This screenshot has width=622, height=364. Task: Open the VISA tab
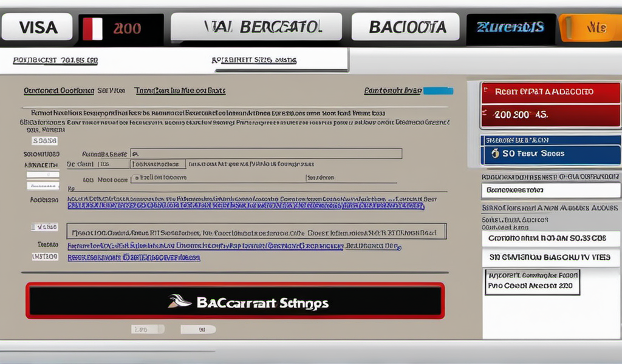(x=38, y=28)
